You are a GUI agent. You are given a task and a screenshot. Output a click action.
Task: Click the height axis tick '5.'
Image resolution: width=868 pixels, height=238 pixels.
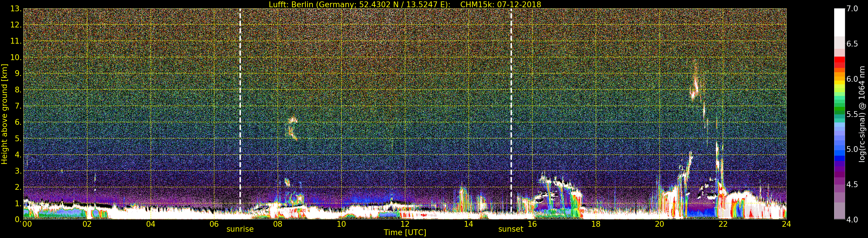18,138
